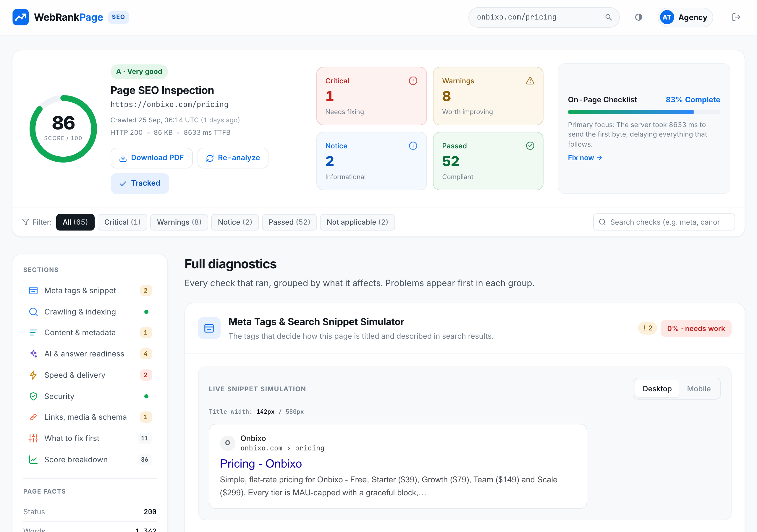Filter checks by Critical (1)
This screenshot has width=757, height=532.
pos(122,222)
